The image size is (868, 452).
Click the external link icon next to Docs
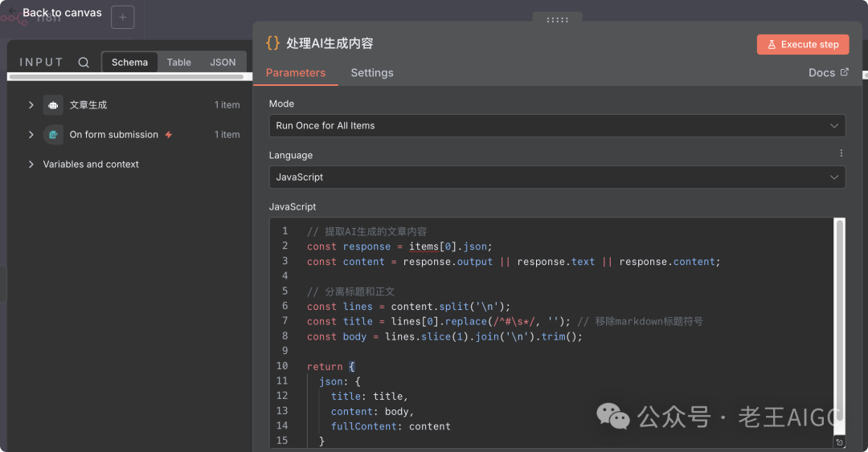pyautogui.click(x=844, y=72)
